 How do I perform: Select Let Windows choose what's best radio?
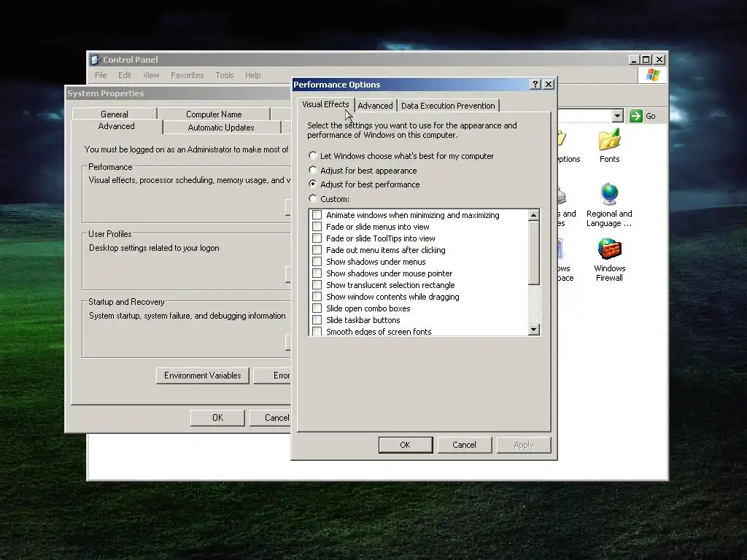pyautogui.click(x=313, y=156)
